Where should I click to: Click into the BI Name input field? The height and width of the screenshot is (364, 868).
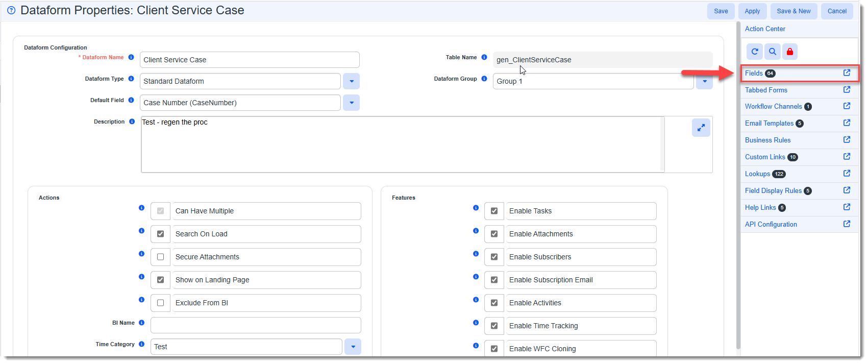pyautogui.click(x=256, y=325)
